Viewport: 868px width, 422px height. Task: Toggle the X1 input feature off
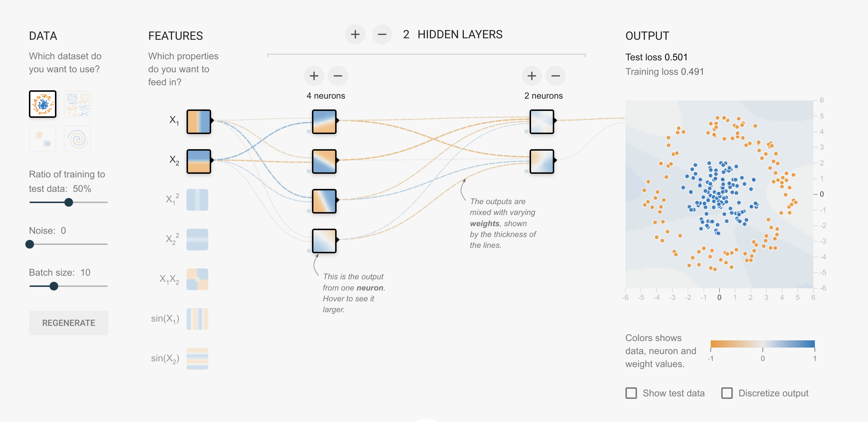(198, 122)
